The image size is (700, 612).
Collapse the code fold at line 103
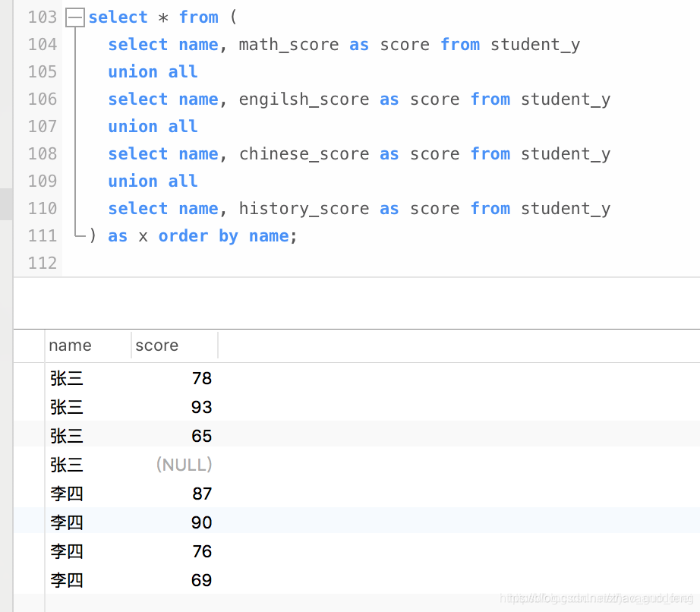75,18
